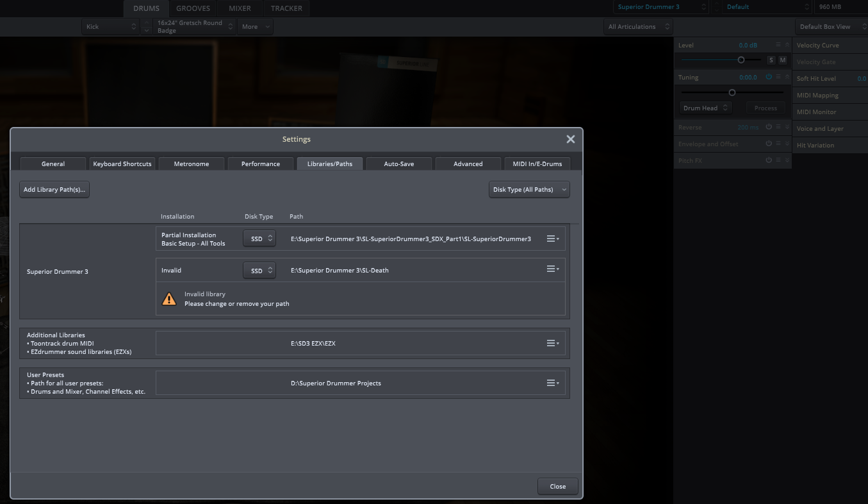Click the Level section hamburger menu icon
This screenshot has width=868, height=504.
click(x=778, y=45)
